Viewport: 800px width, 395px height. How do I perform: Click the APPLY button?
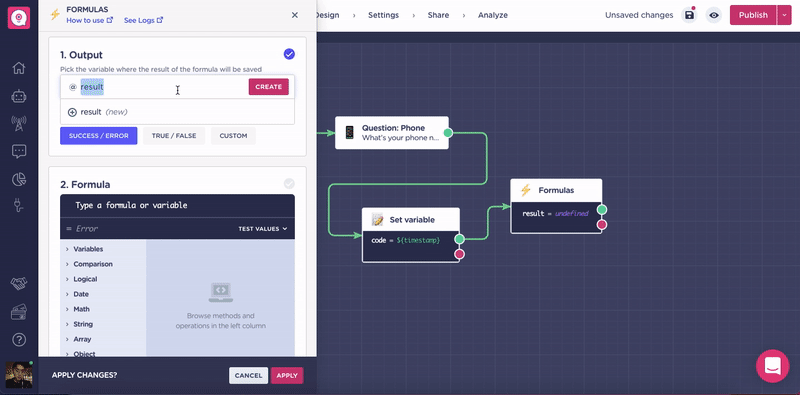coord(287,376)
